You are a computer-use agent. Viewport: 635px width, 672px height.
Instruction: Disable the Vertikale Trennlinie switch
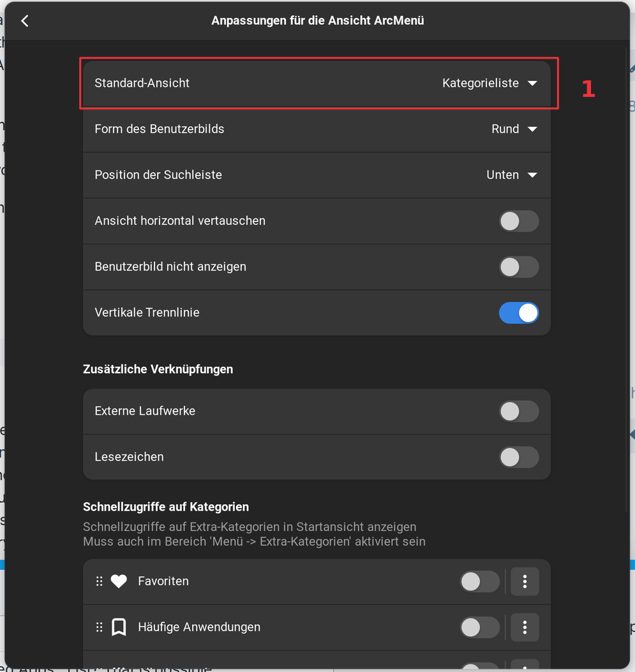[518, 313]
